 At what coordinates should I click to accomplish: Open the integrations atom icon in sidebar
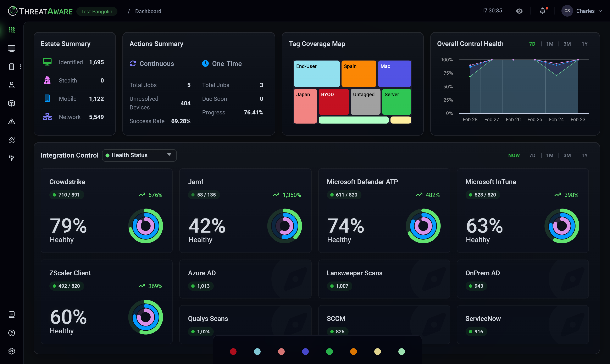pos(12,140)
